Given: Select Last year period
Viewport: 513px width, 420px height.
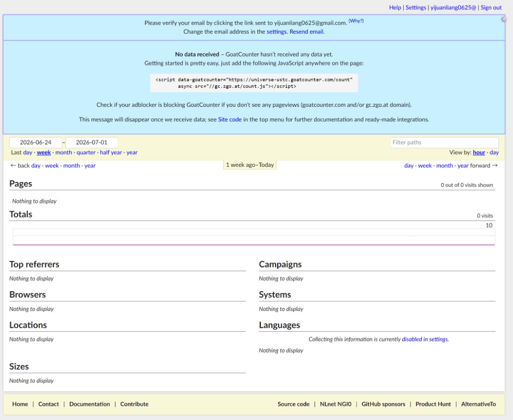Looking at the screenshot, I should tap(132, 152).
